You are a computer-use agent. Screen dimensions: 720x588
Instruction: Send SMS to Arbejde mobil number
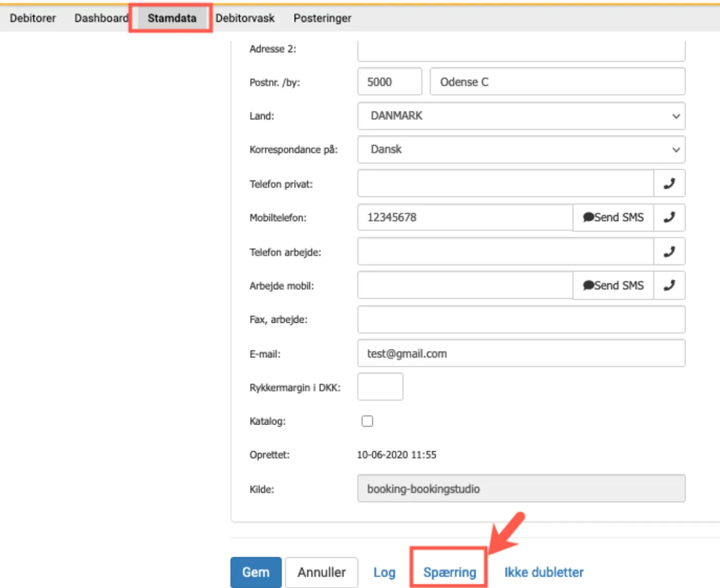point(613,286)
